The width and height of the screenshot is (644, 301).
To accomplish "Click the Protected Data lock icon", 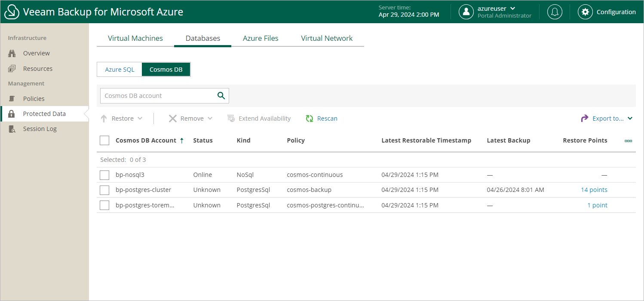I will point(12,114).
